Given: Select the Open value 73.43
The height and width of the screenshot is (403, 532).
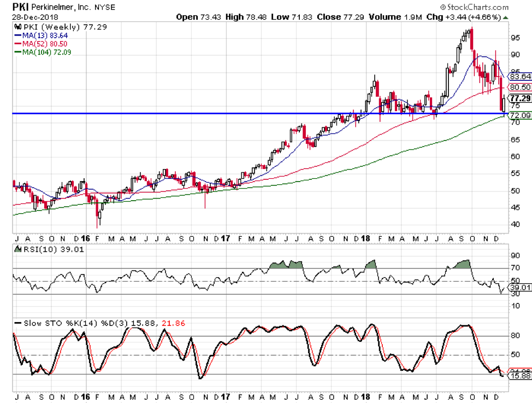Looking at the screenshot, I should pos(210,17).
